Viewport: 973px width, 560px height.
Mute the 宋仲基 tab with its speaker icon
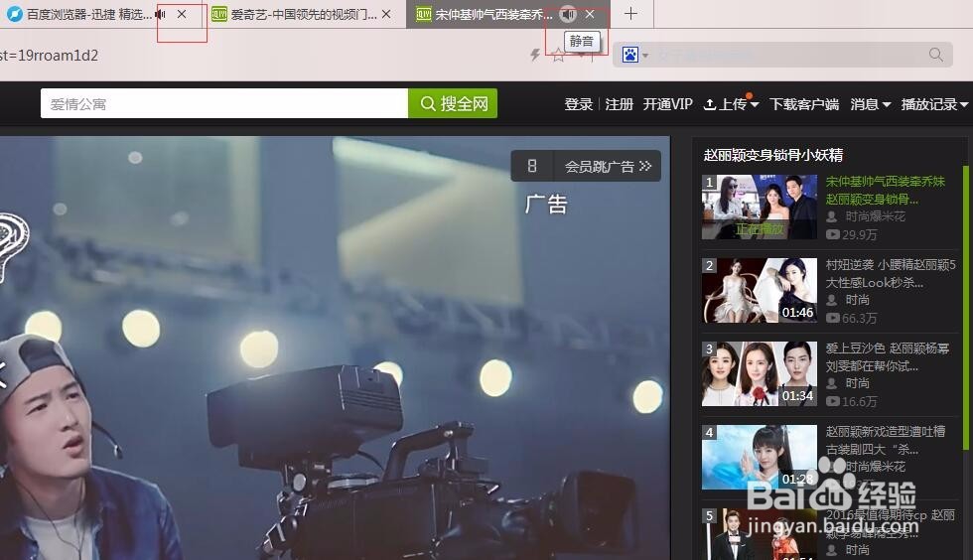tap(568, 14)
